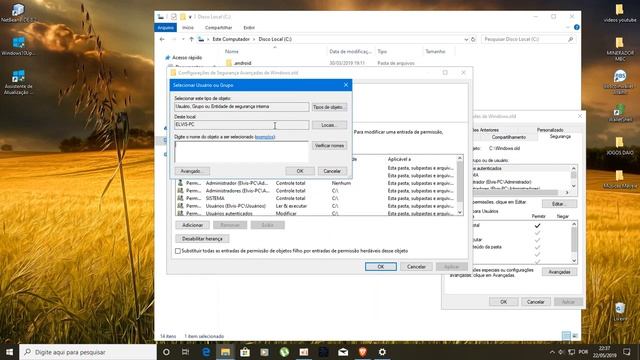Open recent locations dropdown arrow in Explorer

point(183,39)
